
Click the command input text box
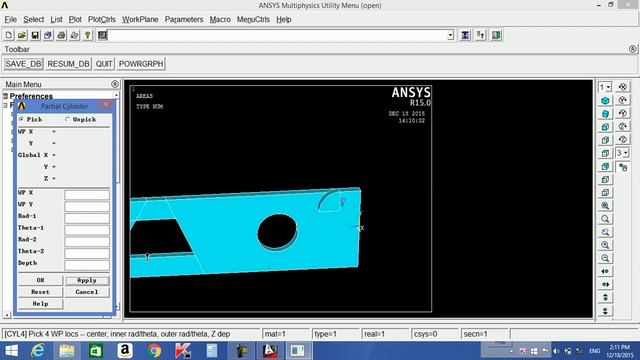point(278,36)
